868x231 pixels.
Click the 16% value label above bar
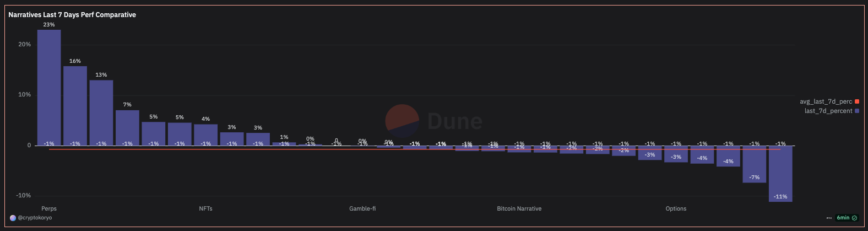click(75, 61)
